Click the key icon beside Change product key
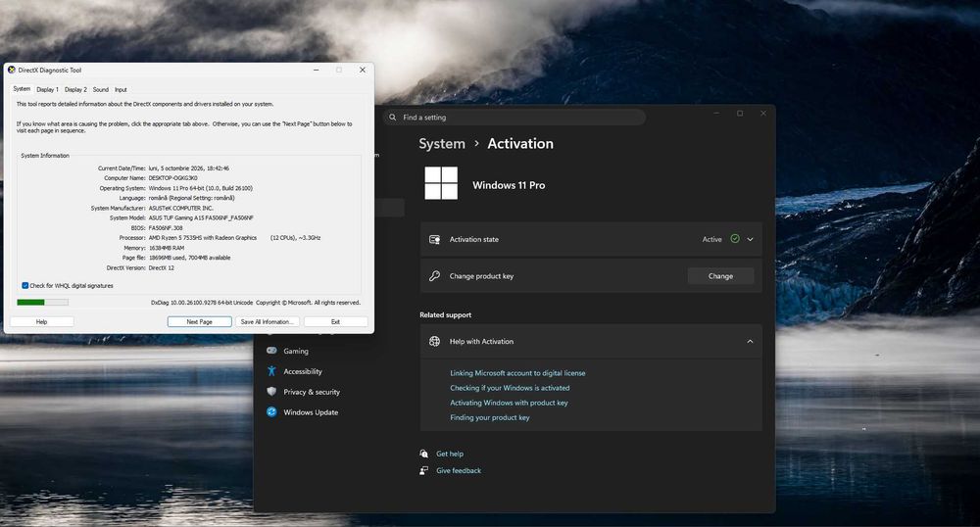The image size is (980, 527). pyautogui.click(x=434, y=276)
